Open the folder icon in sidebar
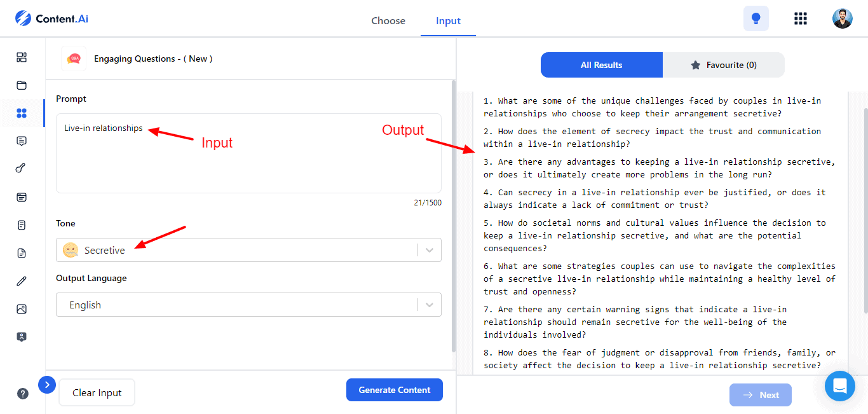The image size is (868, 414). tap(22, 85)
